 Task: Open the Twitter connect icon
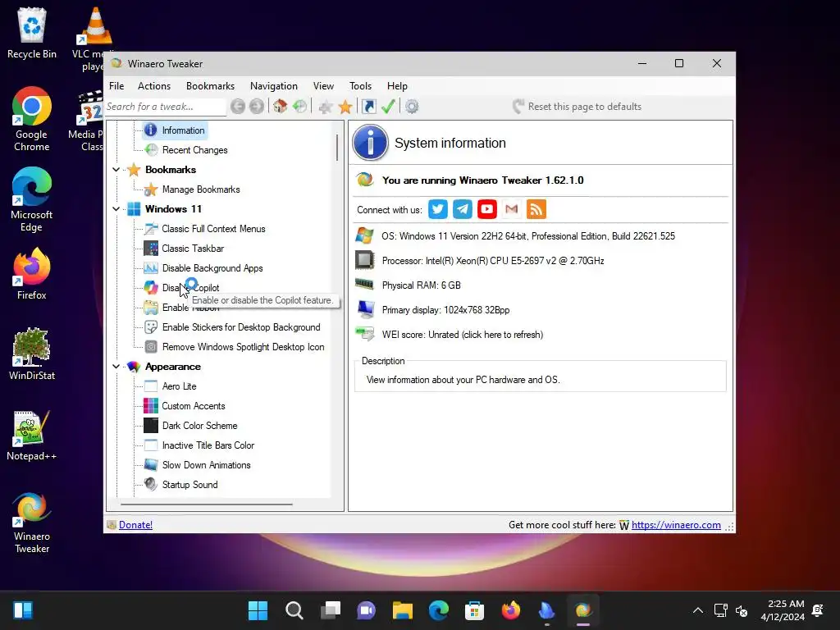click(x=438, y=209)
